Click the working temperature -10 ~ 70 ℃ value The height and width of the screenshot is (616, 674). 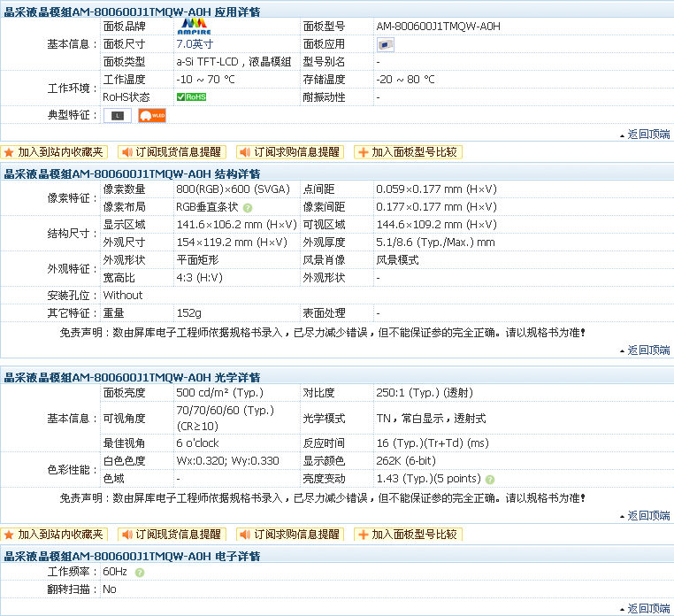pyautogui.click(x=205, y=80)
